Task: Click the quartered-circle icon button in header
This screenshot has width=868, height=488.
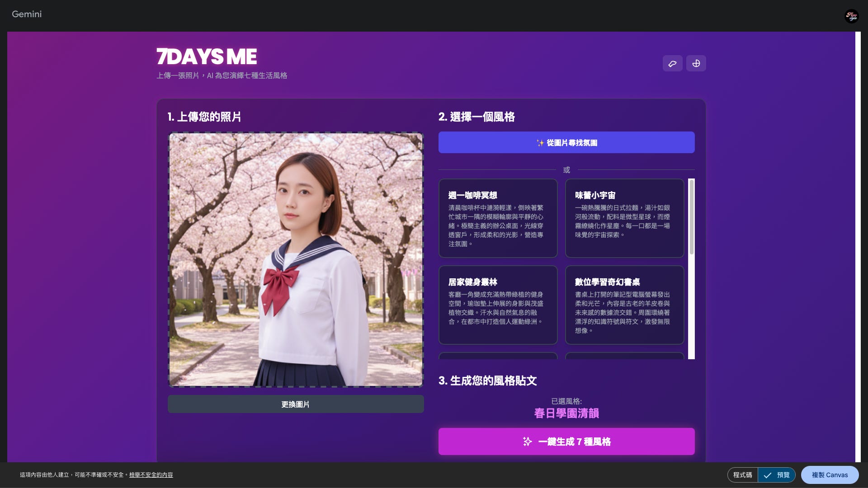Action: click(696, 63)
